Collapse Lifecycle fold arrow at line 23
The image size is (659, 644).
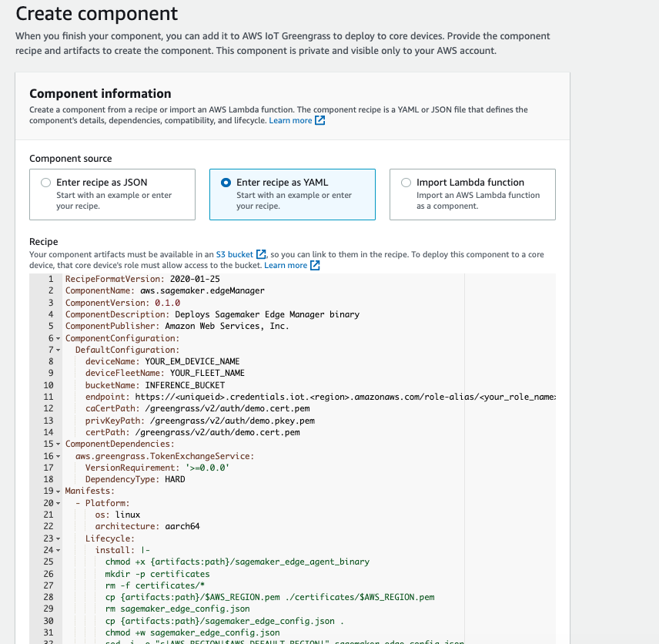point(59,538)
